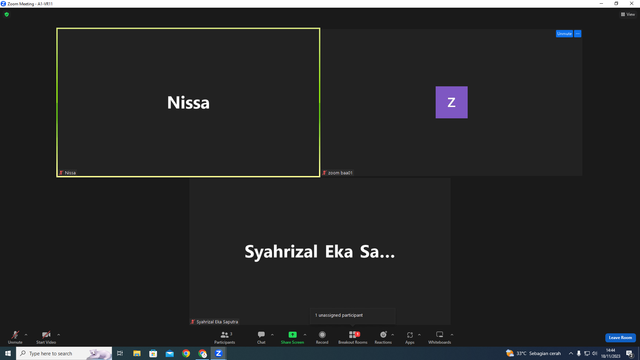640x360 pixels.
Task: Expand chat options arrow next to Chat
Action: tap(272, 335)
